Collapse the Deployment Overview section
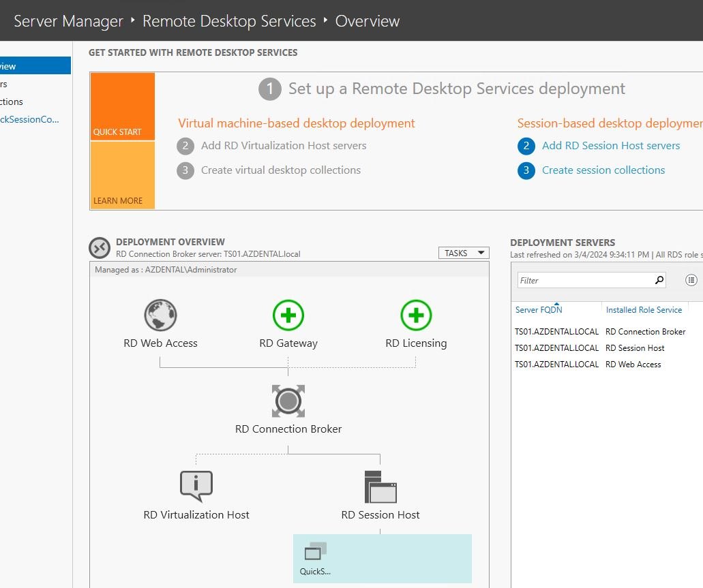 click(x=99, y=247)
